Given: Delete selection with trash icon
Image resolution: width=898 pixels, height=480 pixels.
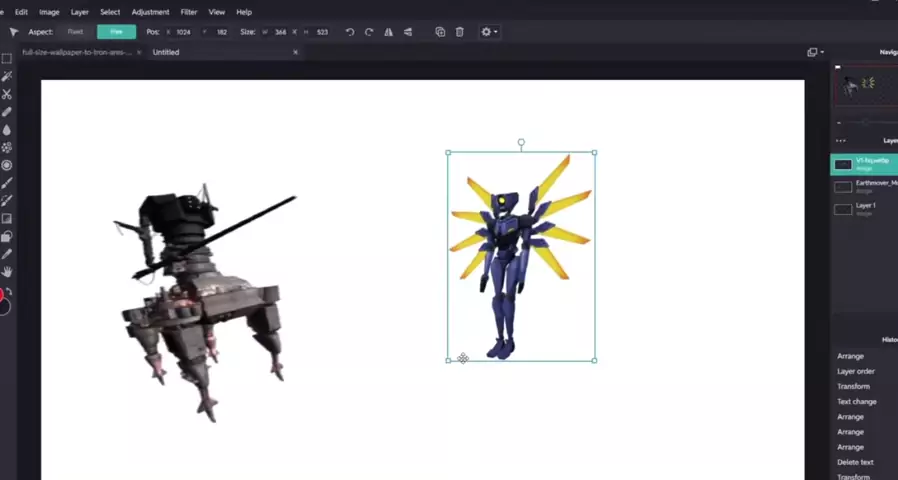Looking at the screenshot, I should click(x=460, y=32).
